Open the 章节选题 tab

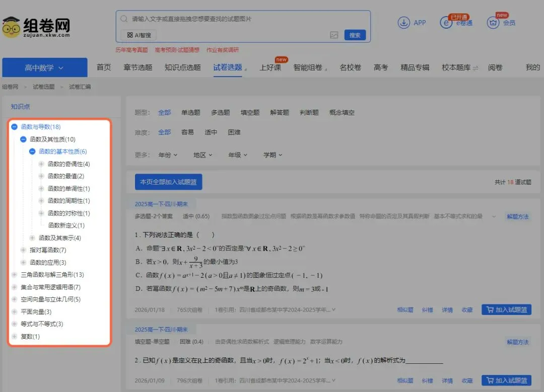tap(138, 67)
